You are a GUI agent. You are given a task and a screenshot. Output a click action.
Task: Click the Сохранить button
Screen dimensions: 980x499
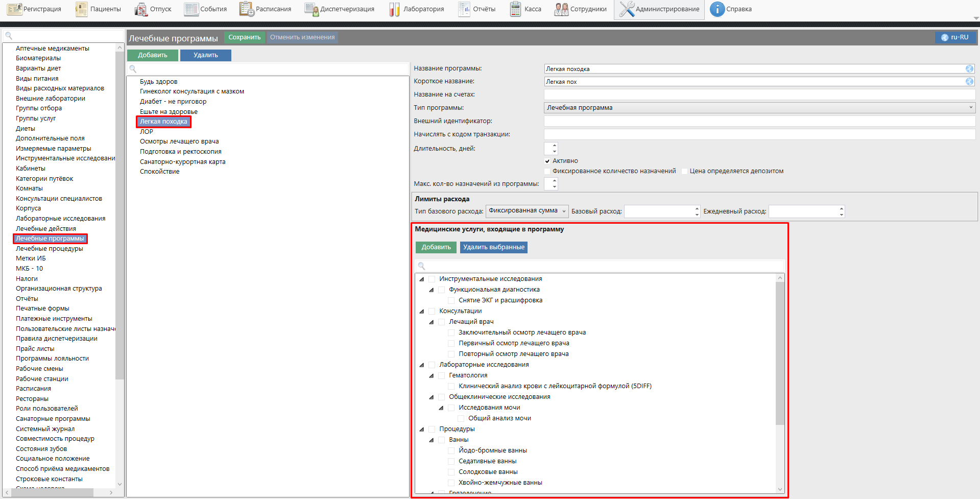click(x=244, y=37)
